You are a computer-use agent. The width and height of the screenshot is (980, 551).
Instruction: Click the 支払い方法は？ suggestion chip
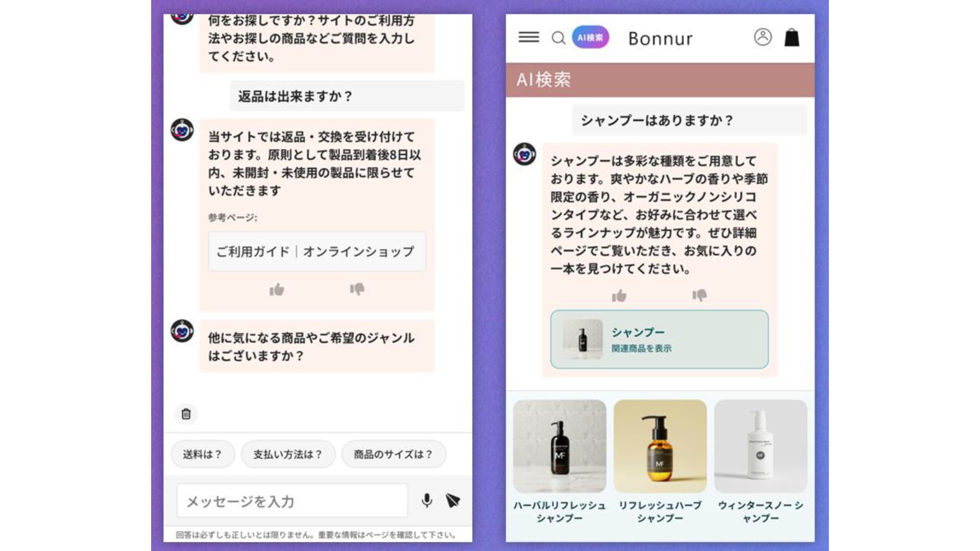tap(287, 454)
